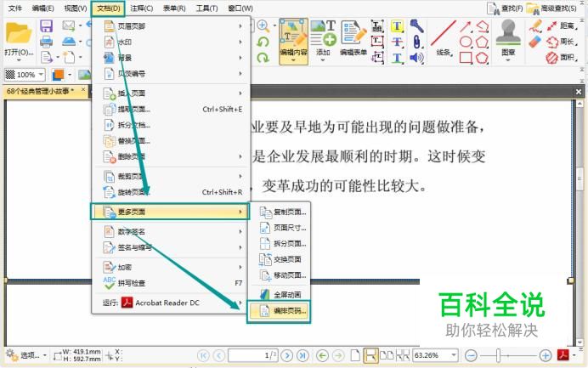Jump to last page button
Viewport: 588px width, 368px height.
302,355
